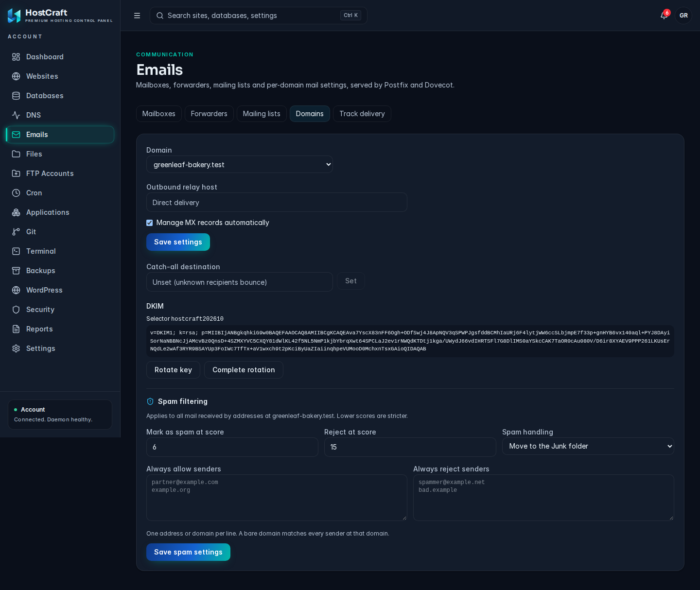Open Backups section

point(60,271)
